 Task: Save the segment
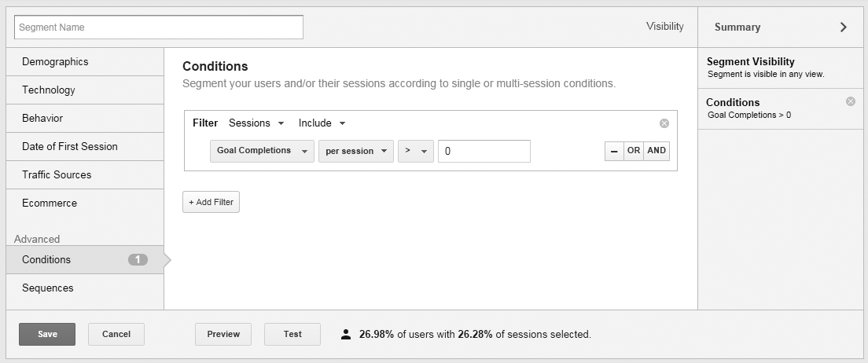coord(47,334)
